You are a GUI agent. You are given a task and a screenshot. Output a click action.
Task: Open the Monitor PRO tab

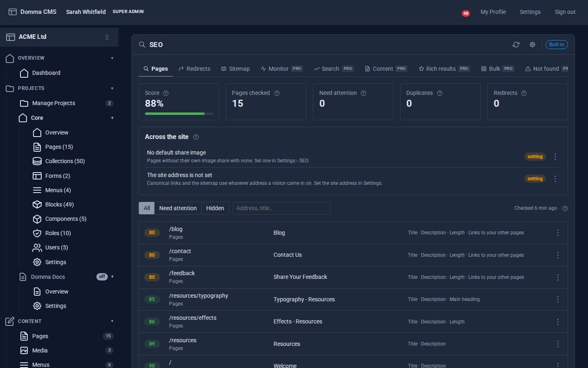coord(281,69)
